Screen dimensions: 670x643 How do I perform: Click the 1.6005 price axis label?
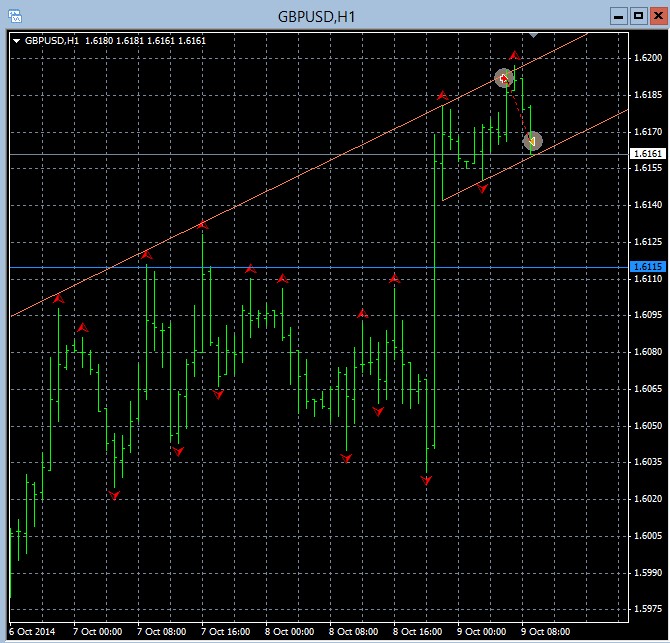(x=648, y=536)
